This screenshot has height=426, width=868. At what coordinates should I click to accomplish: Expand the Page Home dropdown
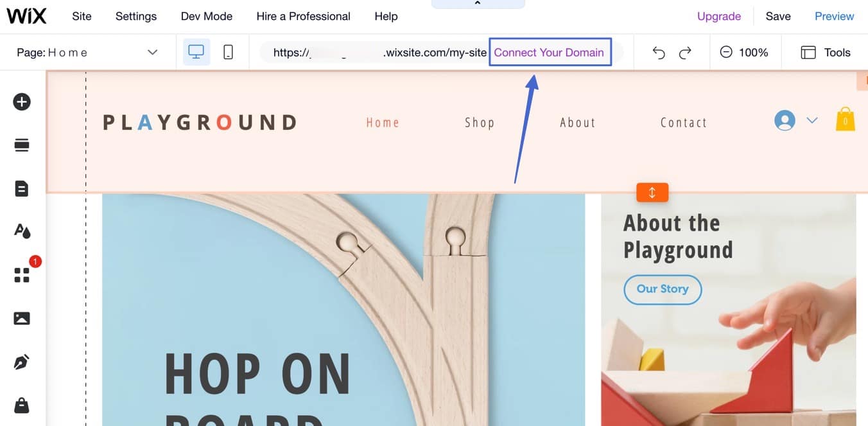click(152, 52)
